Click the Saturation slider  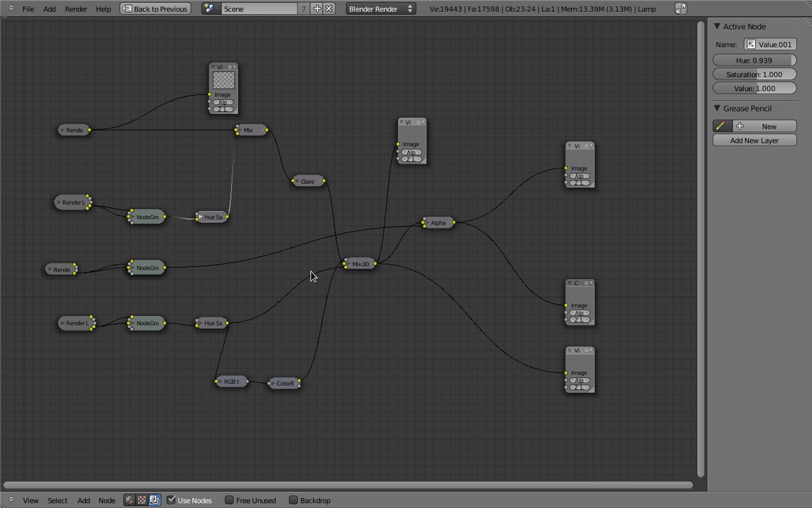[755, 74]
